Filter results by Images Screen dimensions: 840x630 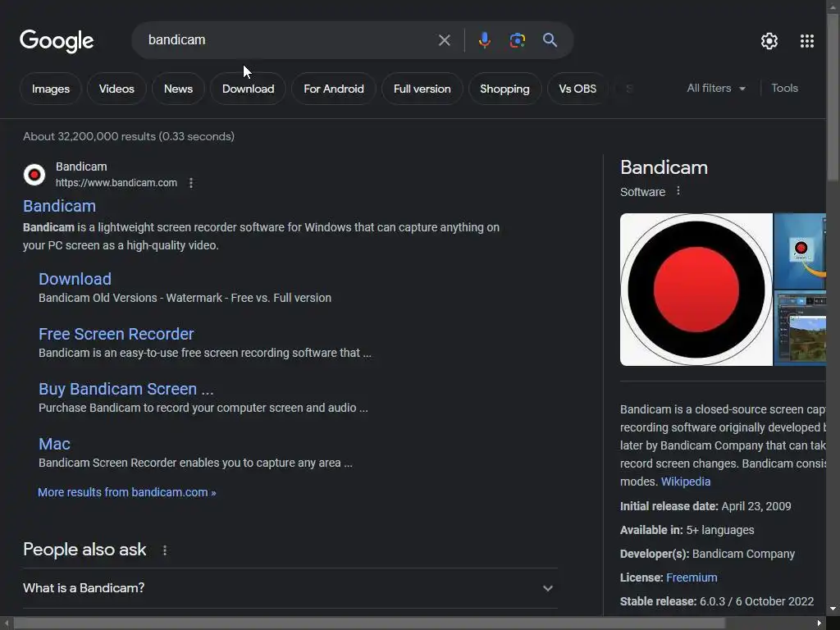pos(50,89)
